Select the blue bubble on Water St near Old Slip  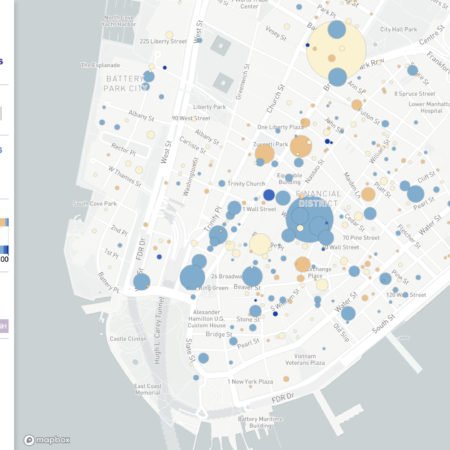point(348,313)
